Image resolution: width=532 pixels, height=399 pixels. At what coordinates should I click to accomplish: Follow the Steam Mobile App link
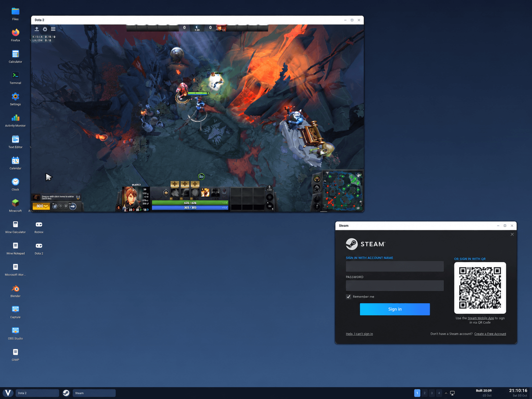point(481,318)
